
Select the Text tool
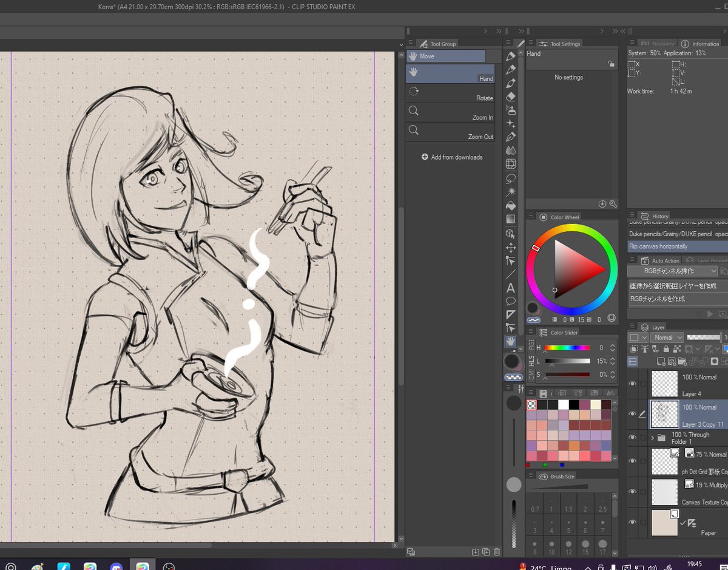click(511, 288)
